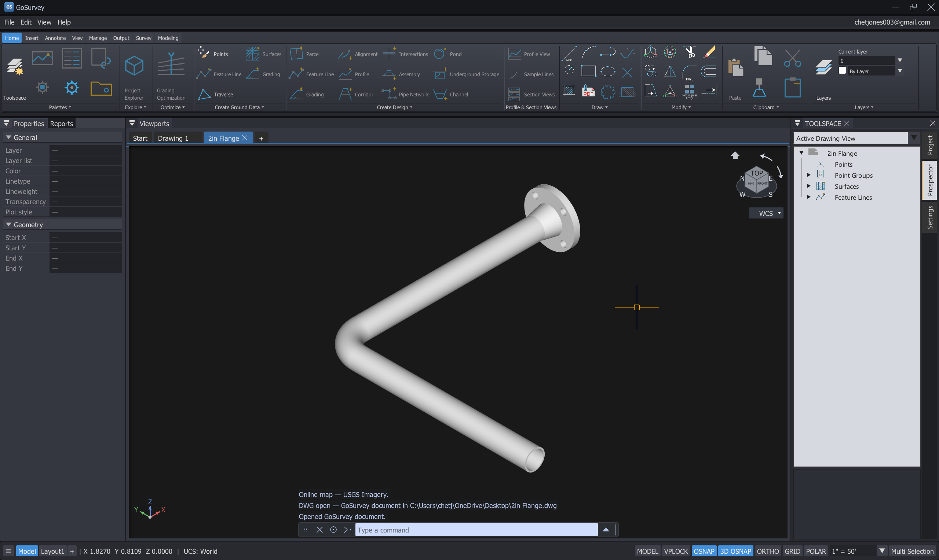Enable POLAR tracking
This screenshot has width=939, height=560.
(x=816, y=551)
